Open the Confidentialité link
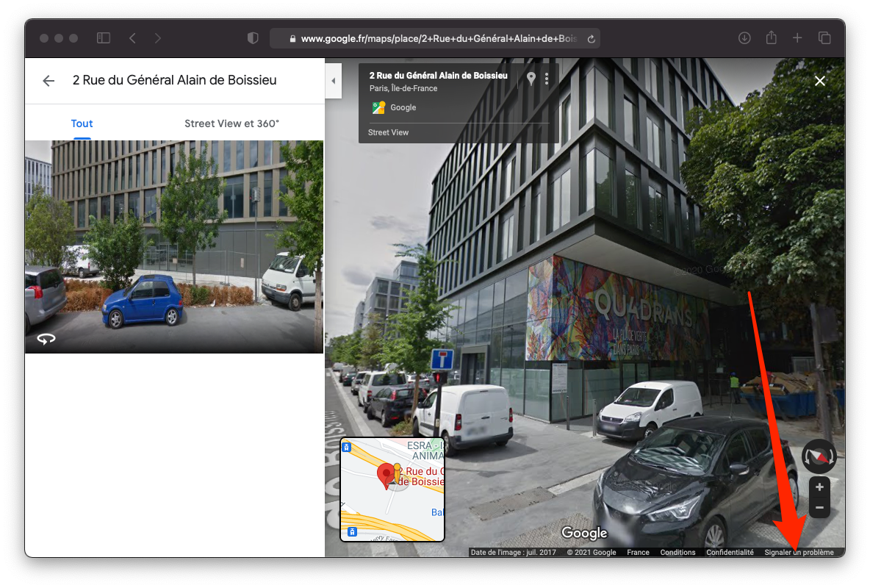 coord(730,553)
